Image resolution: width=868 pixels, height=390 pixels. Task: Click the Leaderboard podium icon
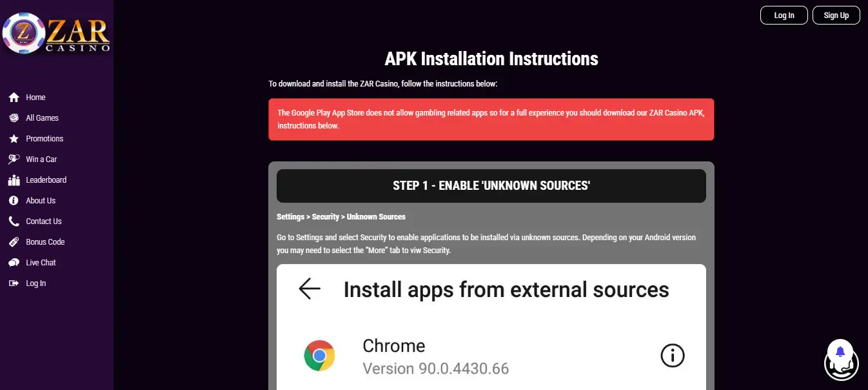[x=14, y=180]
